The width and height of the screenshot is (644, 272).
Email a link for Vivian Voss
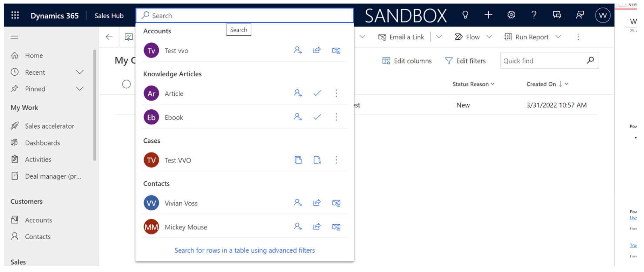pos(336,203)
